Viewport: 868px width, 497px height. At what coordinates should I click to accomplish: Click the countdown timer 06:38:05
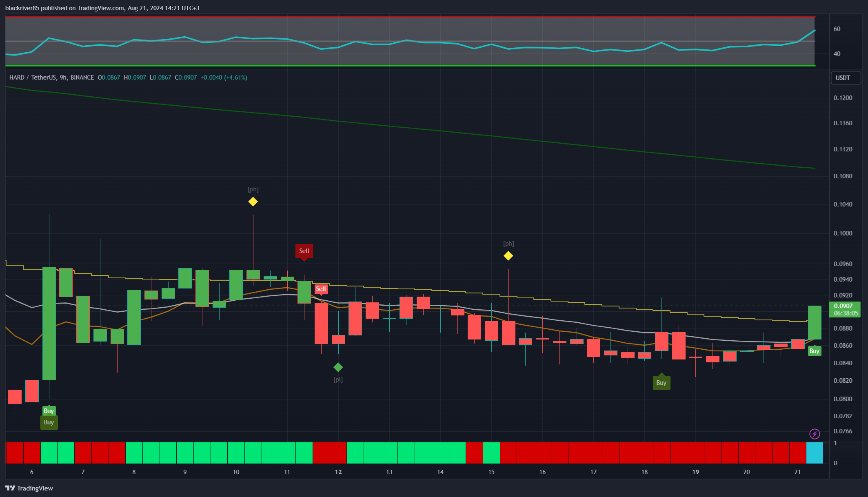click(x=846, y=313)
